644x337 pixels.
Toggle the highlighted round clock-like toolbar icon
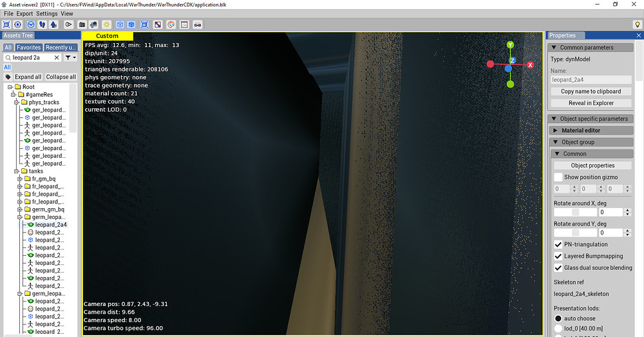[31, 24]
